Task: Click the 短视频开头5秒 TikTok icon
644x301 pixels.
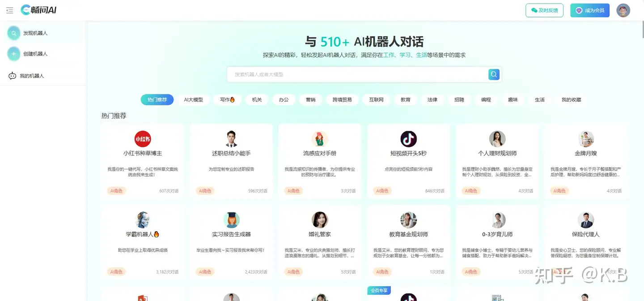Action: [408, 139]
